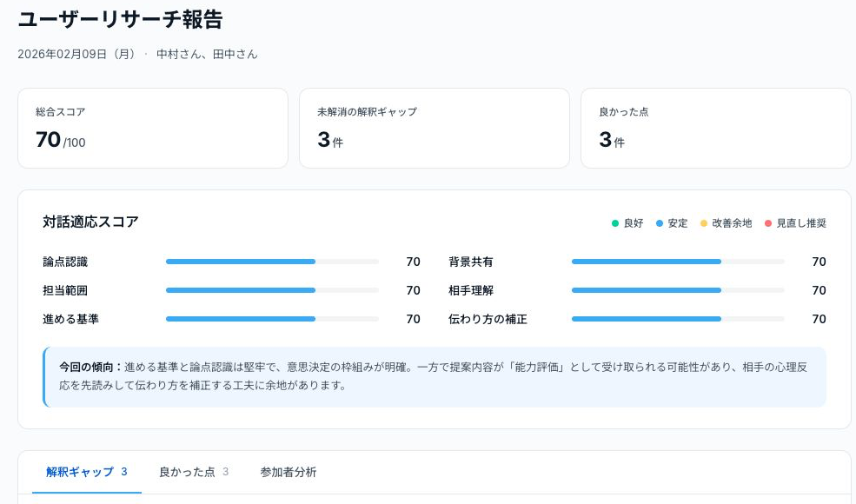856x504 pixels.
Task: Click the score 70 beside 背景共有
Action: click(819, 262)
